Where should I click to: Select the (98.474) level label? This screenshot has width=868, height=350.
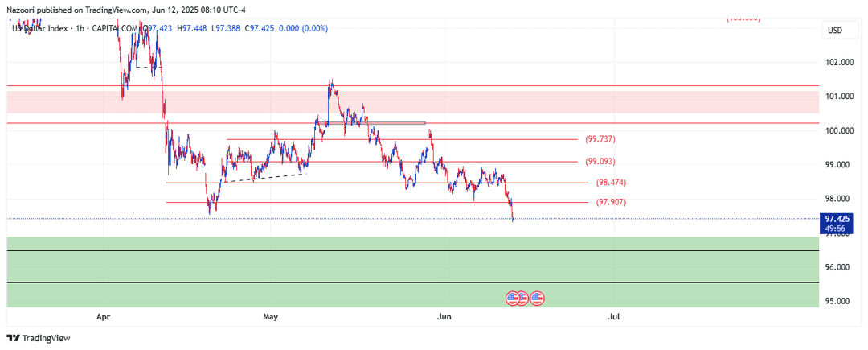tap(611, 182)
